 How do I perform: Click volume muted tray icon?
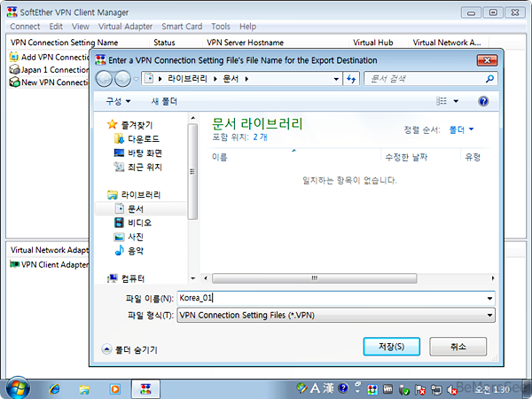pos(451,390)
